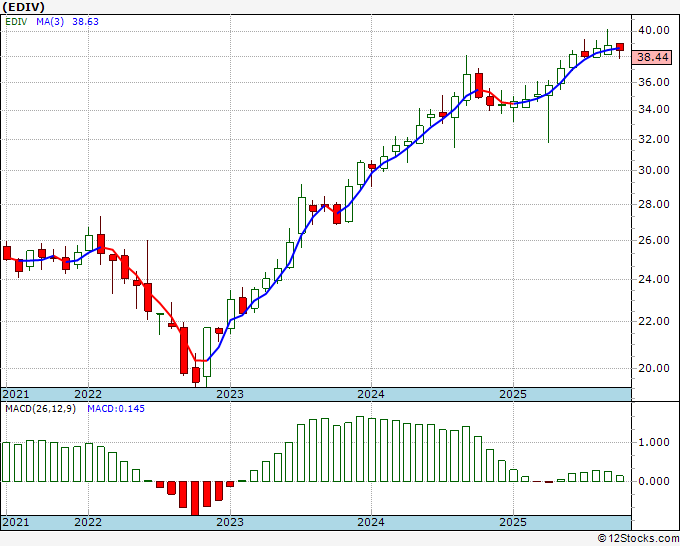Click the latest red candlestick near 38.44
Viewport: 680px width, 546px height.
[620, 47]
